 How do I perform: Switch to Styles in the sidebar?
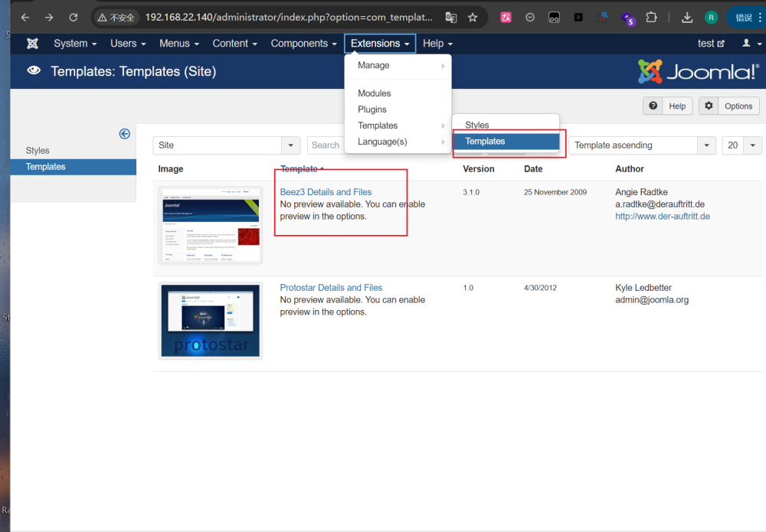tap(38, 151)
